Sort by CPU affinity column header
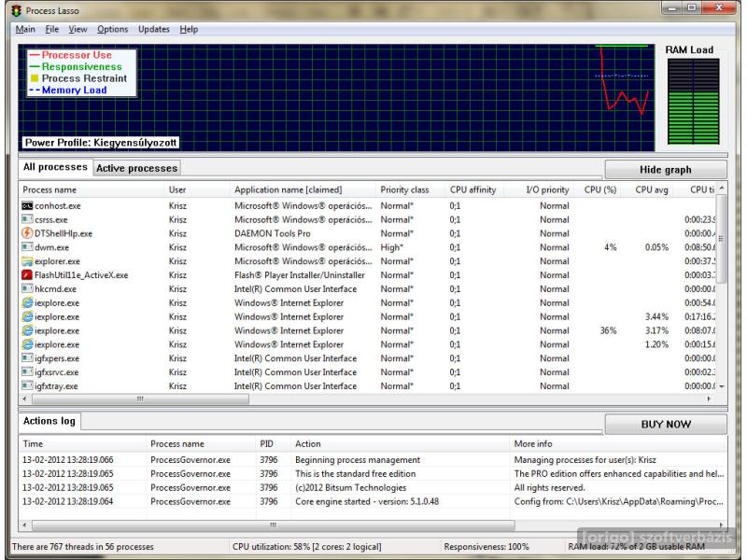Screen dimensions: 747x560 pyautogui.click(x=474, y=190)
